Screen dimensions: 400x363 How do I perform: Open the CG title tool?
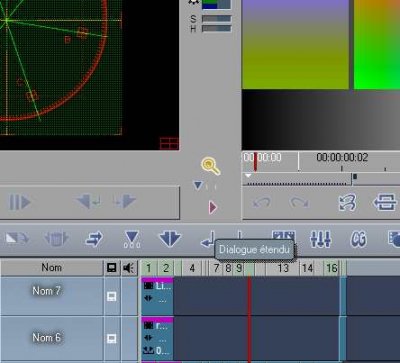coord(358,239)
